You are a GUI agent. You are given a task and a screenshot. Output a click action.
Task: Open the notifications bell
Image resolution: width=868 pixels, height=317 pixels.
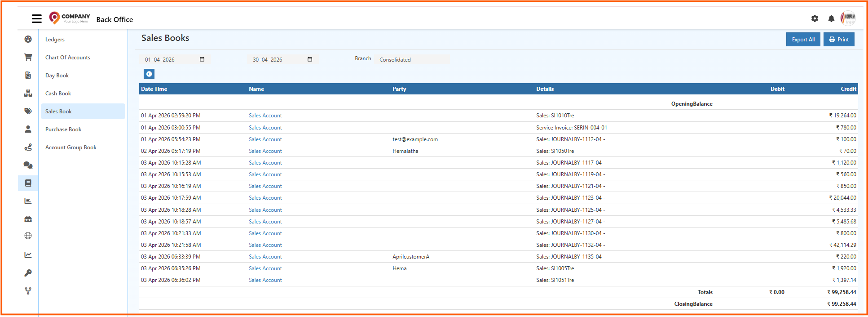coord(831,18)
